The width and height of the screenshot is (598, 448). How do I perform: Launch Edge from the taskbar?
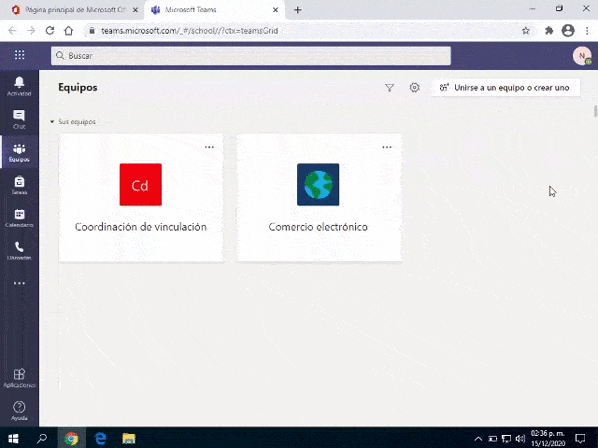[100, 438]
